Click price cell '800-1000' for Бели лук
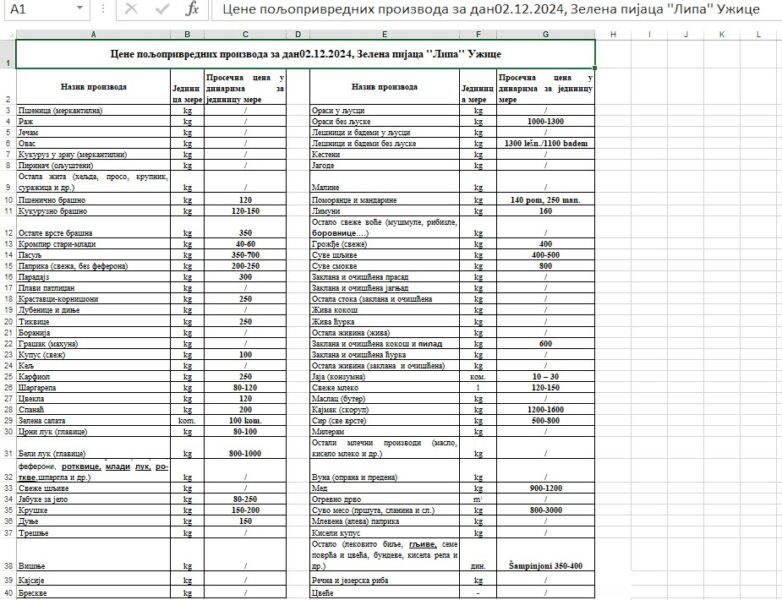 245,448
